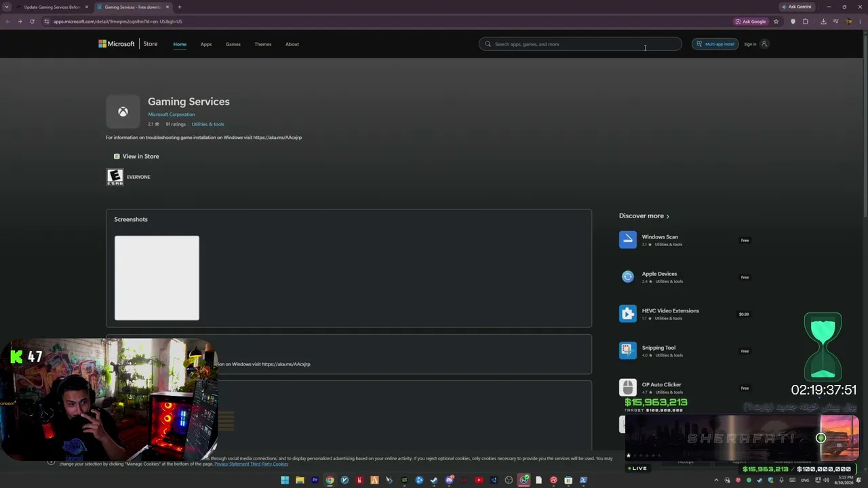868x488 pixels.
Task: Click the HEVC Video Extensions app title
Action: [671, 311]
